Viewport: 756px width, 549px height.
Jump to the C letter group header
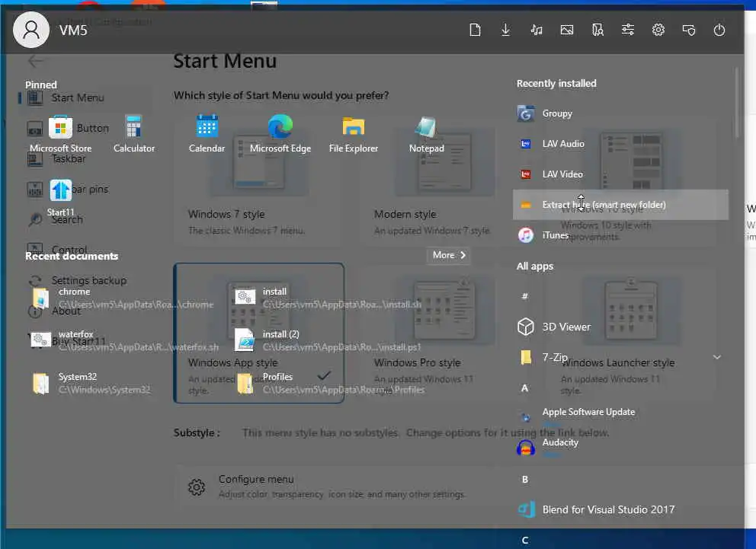pyautogui.click(x=524, y=541)
